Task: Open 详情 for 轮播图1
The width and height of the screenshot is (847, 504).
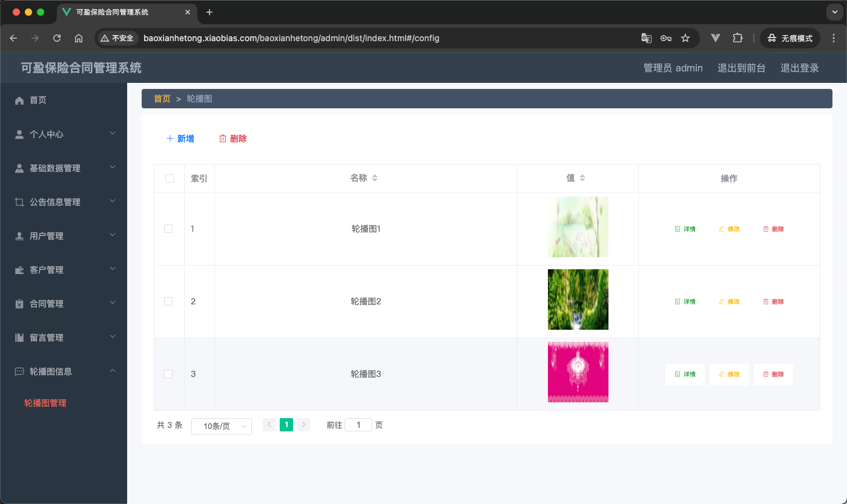Action: coord(685,229)
